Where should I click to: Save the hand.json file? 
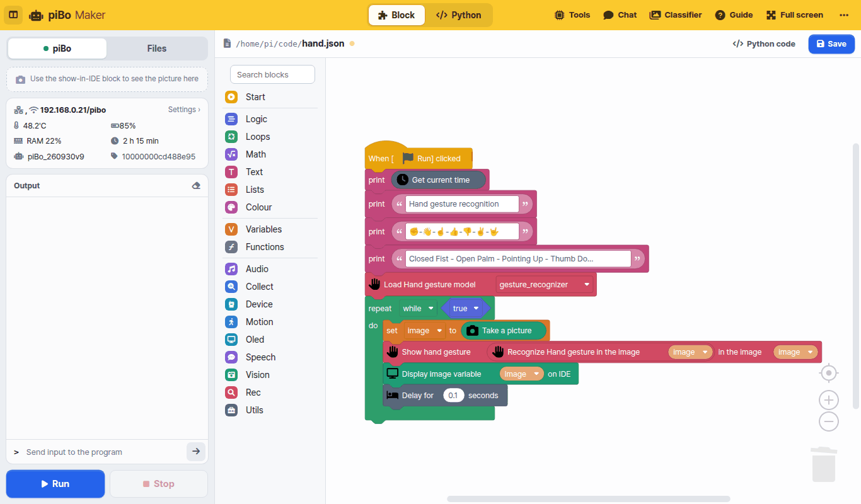tap(831, 44)
